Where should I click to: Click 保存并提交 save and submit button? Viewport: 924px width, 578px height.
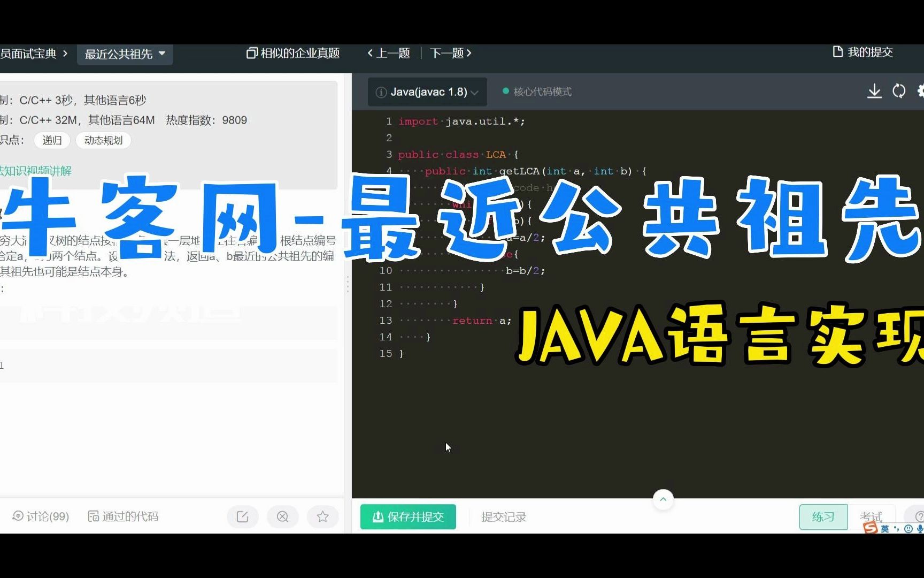coord(408,516)
